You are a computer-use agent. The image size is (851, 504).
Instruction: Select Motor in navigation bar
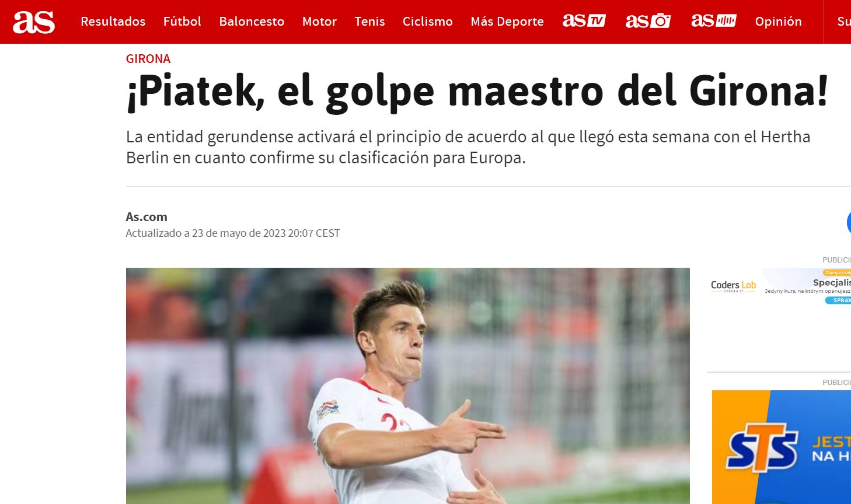[319, 22]
